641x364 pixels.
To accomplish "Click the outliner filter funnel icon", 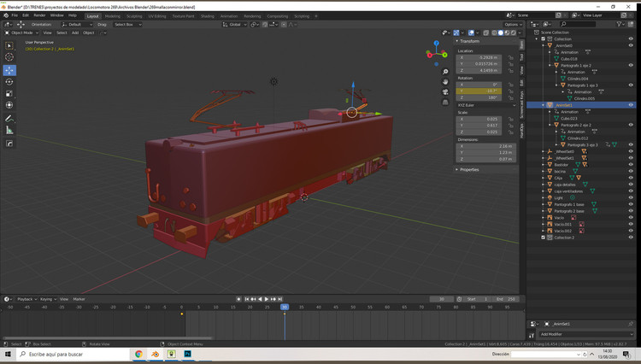I will point(620,24).
